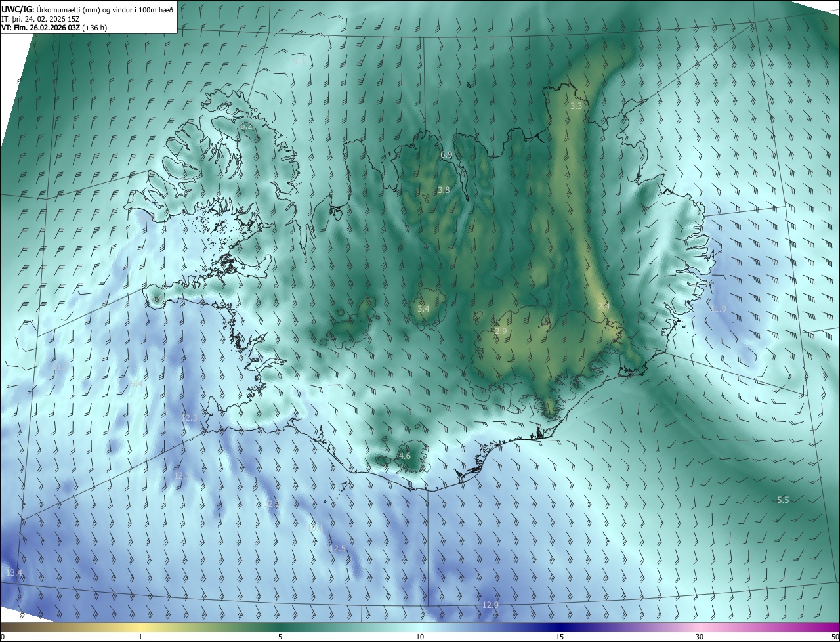Click the color scale tick label "15"

click(x=560, y=637)
